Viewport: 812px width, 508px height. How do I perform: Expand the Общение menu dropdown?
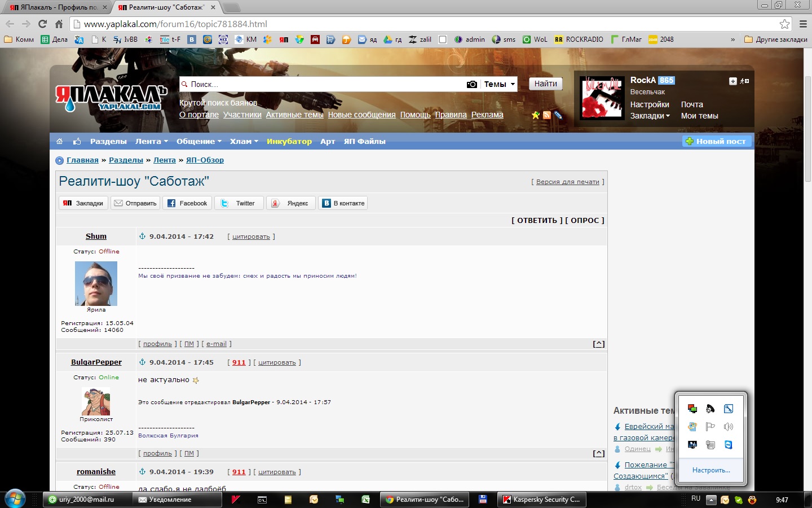199,141
